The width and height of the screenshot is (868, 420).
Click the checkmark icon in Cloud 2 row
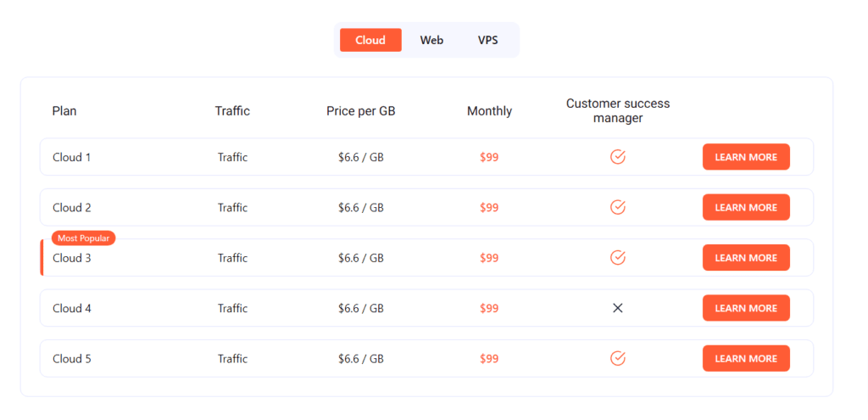coord(618,207)
